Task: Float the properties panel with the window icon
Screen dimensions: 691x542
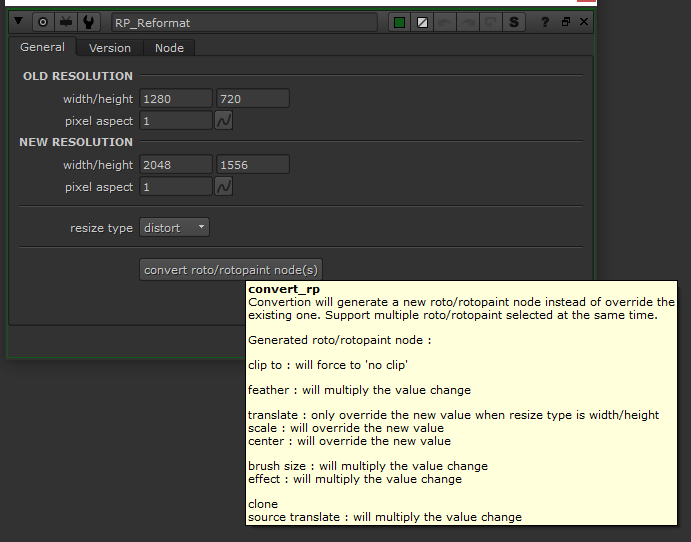Action: coord(566,22)
